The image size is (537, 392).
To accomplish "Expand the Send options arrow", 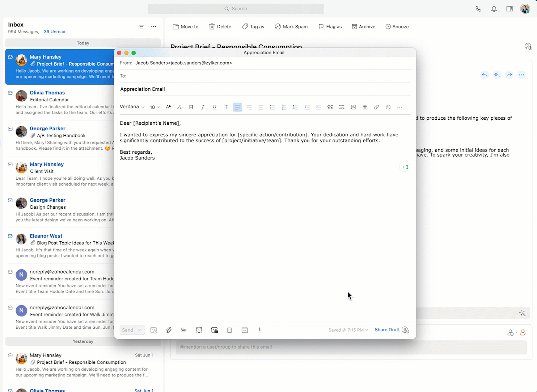I will tap(140, 330).
